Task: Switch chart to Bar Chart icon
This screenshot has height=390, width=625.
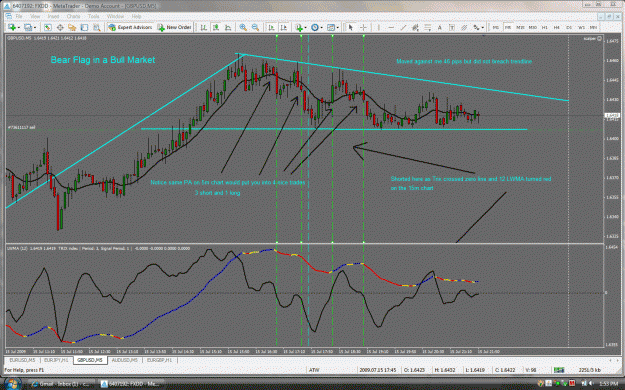Action: (x=203, y=27)
